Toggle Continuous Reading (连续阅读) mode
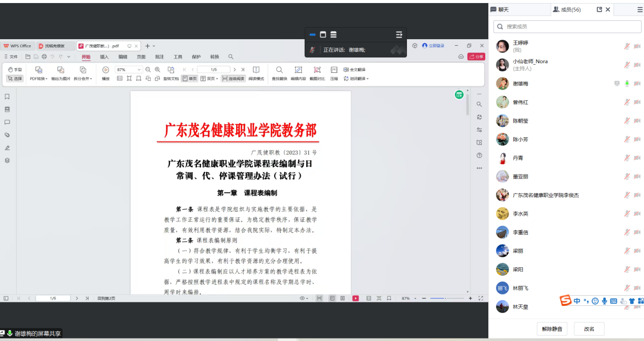Viewport: 644px width, 341px height. (x=233, y=79)
